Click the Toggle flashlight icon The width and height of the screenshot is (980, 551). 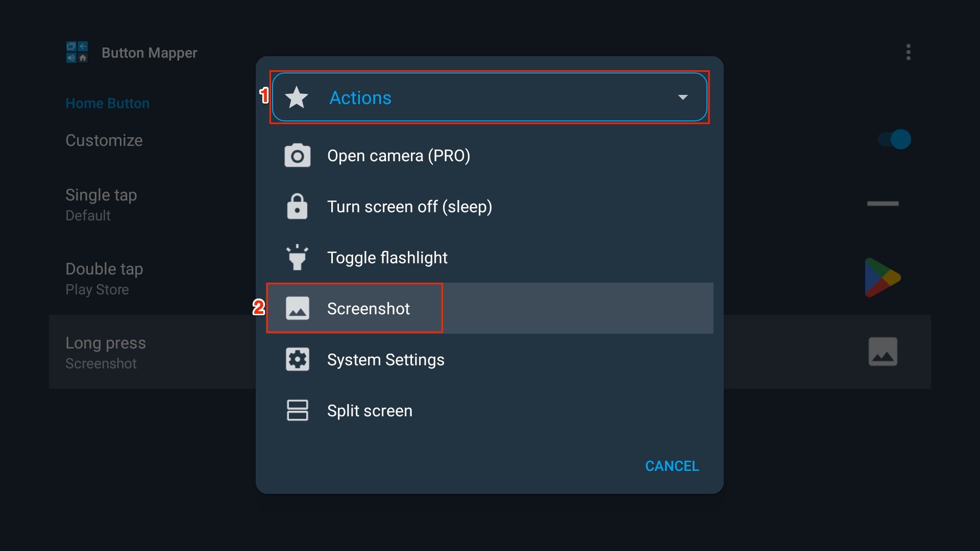tap(297, 257)
